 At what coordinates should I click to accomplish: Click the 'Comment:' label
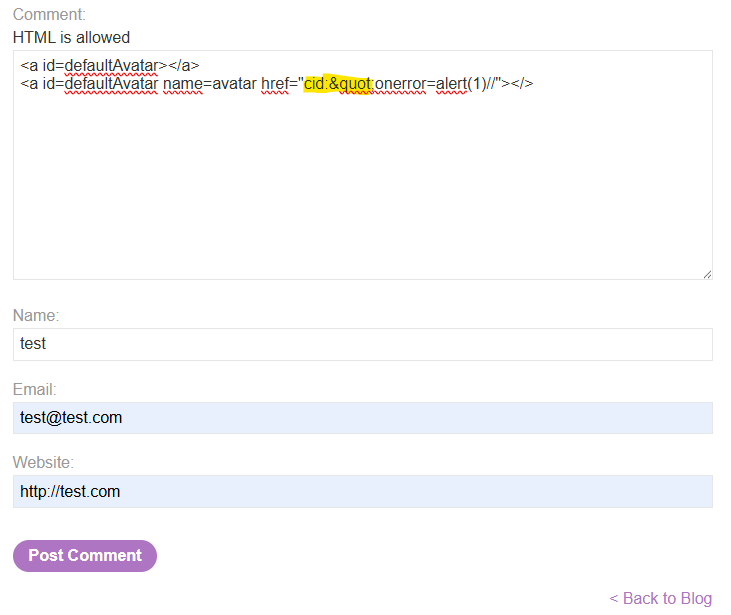[49, 14]
